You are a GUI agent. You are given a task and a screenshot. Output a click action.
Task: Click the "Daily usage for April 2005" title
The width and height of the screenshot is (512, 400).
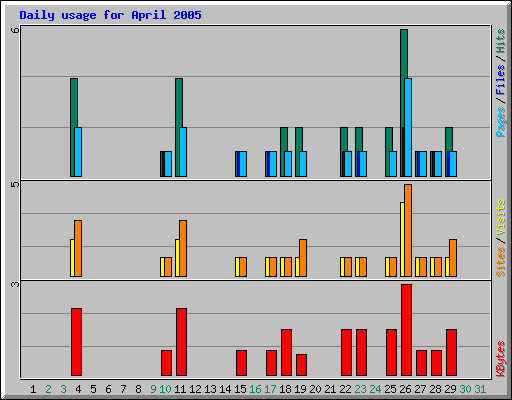110,16
